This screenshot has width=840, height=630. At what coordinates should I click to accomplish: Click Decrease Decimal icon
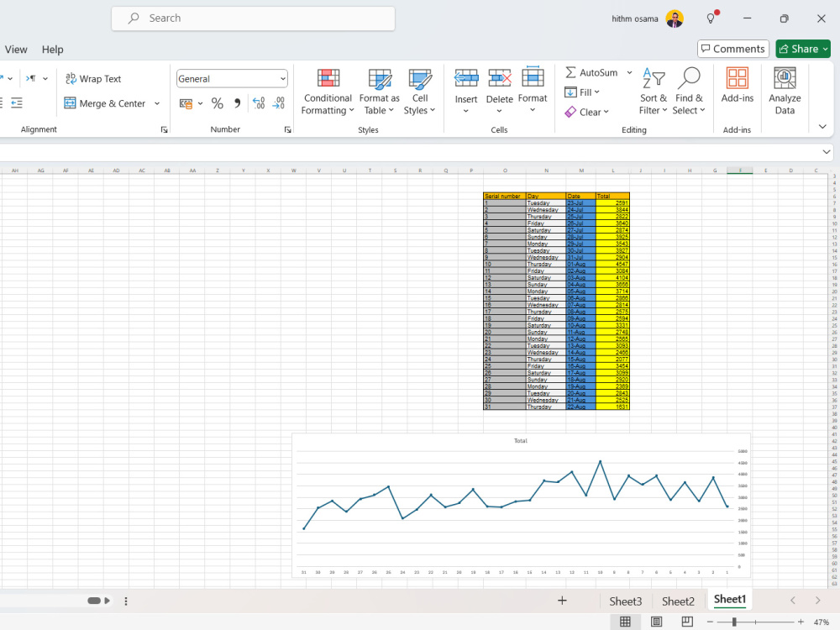coord(279,102)
